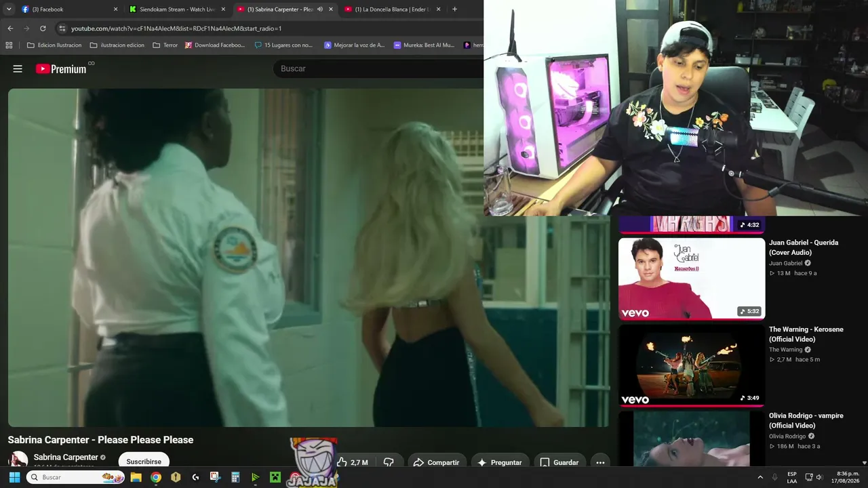Screen dimensions: 868x488
Task: Switch to the Siendokam Stream tab
Action: tap(176, 9)
